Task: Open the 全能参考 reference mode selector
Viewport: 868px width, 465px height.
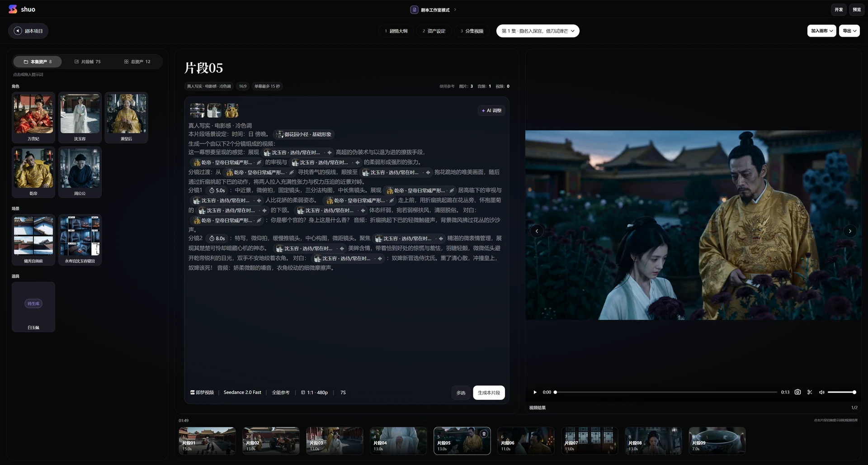Action: point(281,393)
